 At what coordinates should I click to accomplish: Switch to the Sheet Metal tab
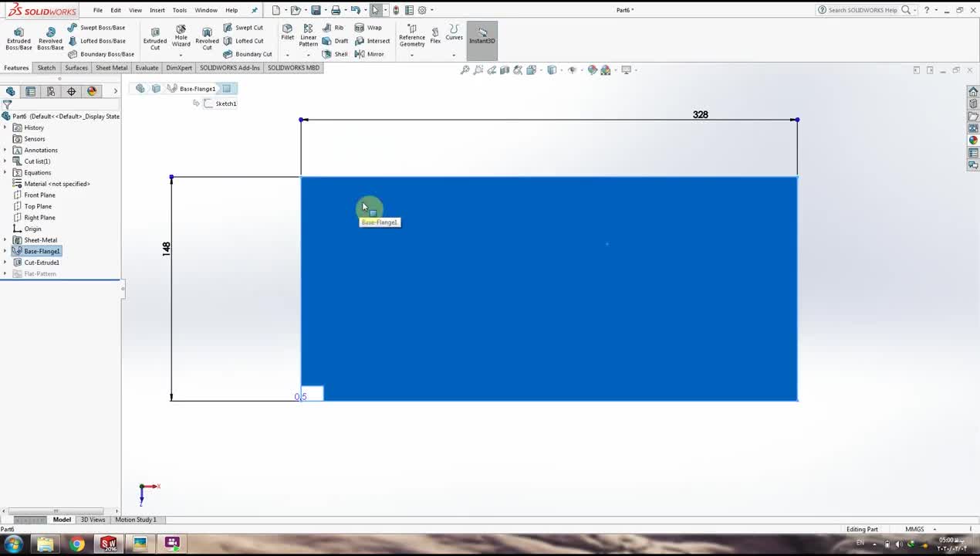pyautogui.click(x=111, y=68)
